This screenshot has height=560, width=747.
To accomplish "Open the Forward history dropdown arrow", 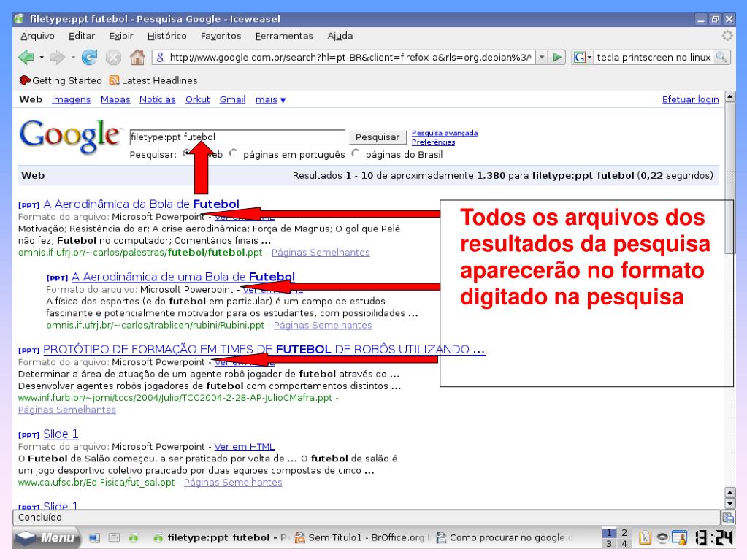I will coord(73,58).
